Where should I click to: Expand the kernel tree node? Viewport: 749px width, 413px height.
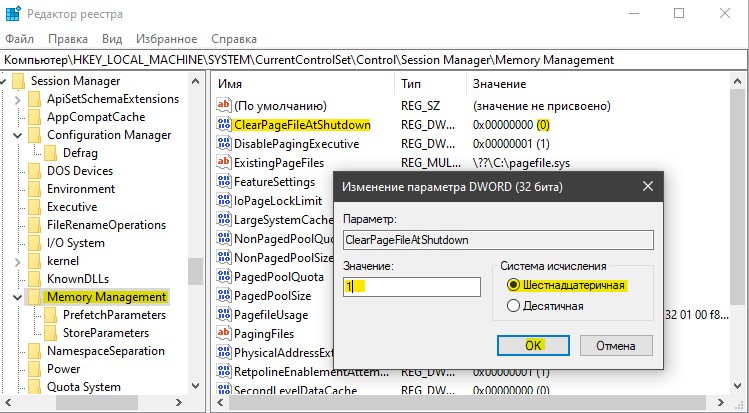[18, 262]
